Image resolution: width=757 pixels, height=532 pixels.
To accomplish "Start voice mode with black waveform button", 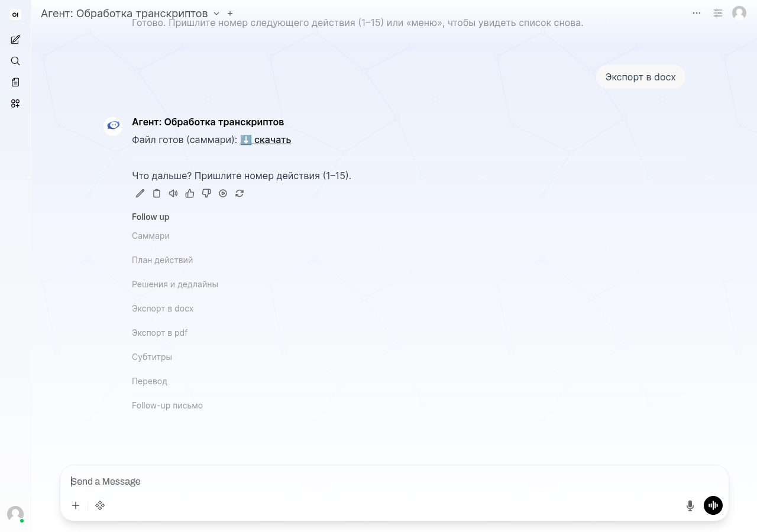I will pos(713,505).
